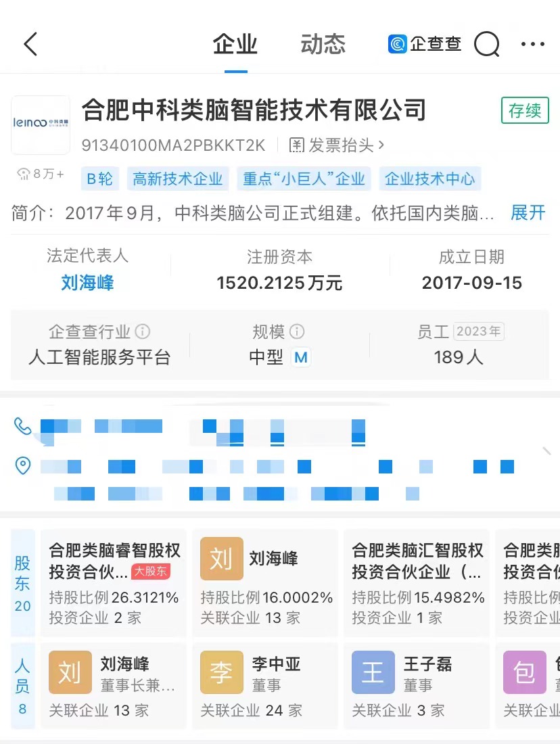This screenshot has width=560, height=744.
Task: Switch to the 企业 tab
Action: point(235,45)
